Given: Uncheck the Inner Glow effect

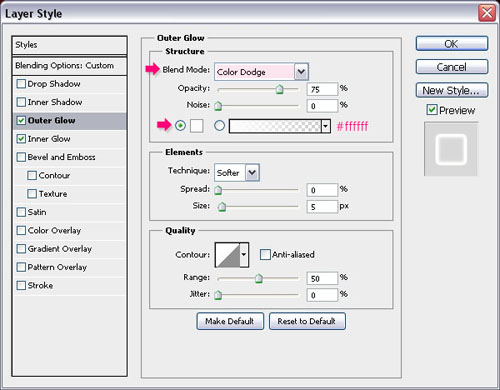Looking at the screenshot, I should click(21, 138).
